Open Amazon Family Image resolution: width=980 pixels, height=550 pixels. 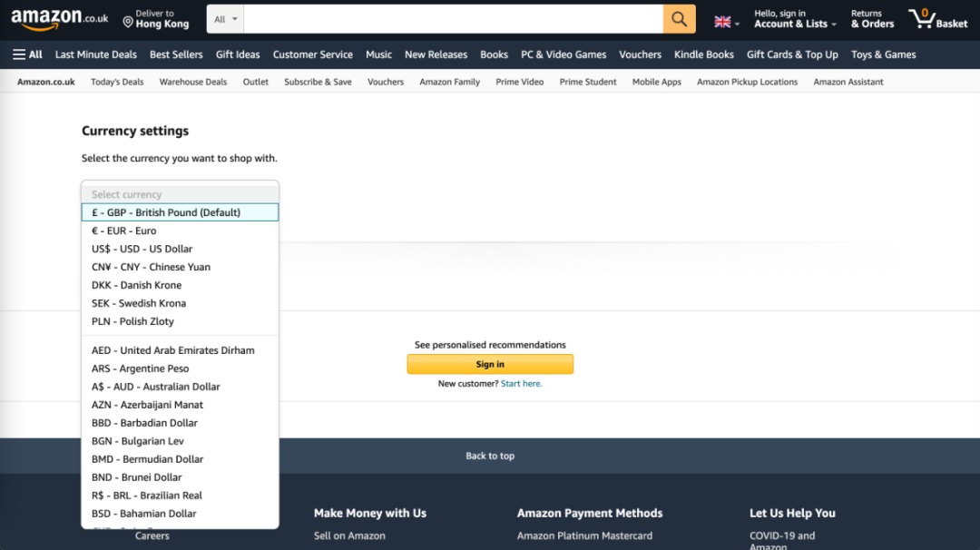[x=449, y=82]
